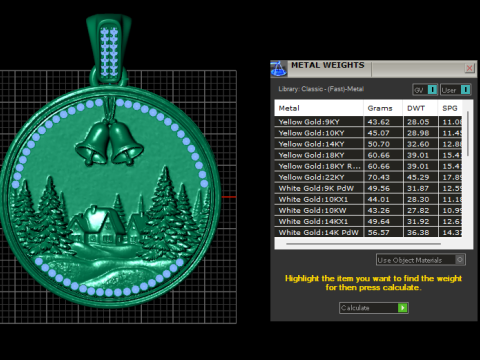This screenshot has width=480, height=360.
Task: Click the 44.01 grams value
Action: (x=378, y=199)
